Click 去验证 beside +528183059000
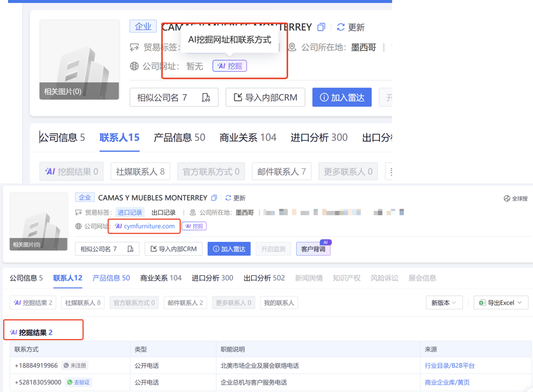533x392 pixels. pos(78,382)
